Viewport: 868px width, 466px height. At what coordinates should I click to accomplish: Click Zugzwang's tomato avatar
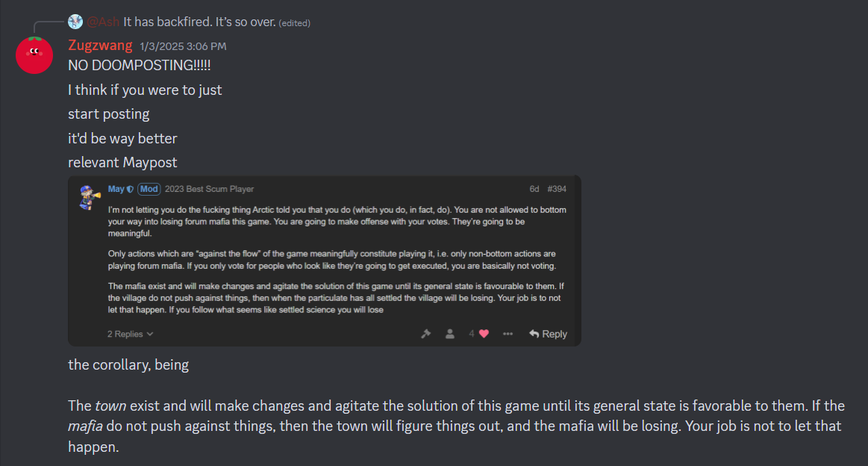(x=34, y=55)
